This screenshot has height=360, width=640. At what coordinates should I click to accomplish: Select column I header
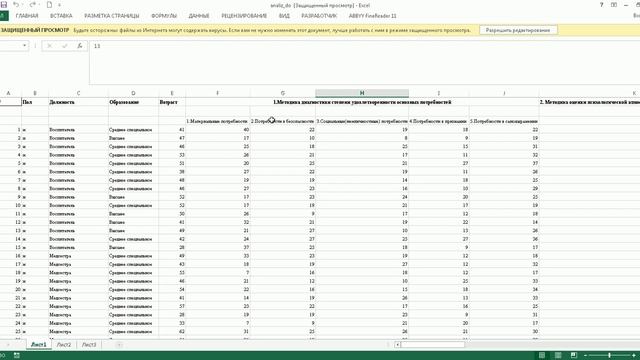439,93
